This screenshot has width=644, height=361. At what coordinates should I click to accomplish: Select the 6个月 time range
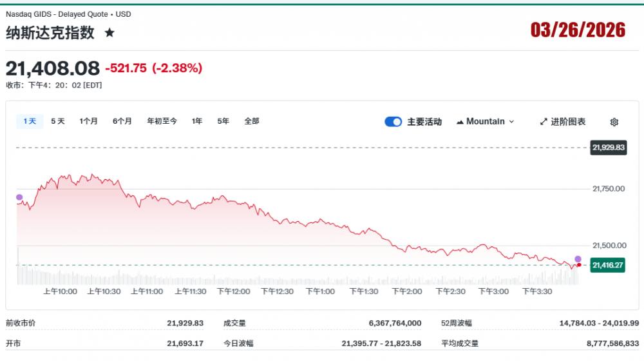122,121
